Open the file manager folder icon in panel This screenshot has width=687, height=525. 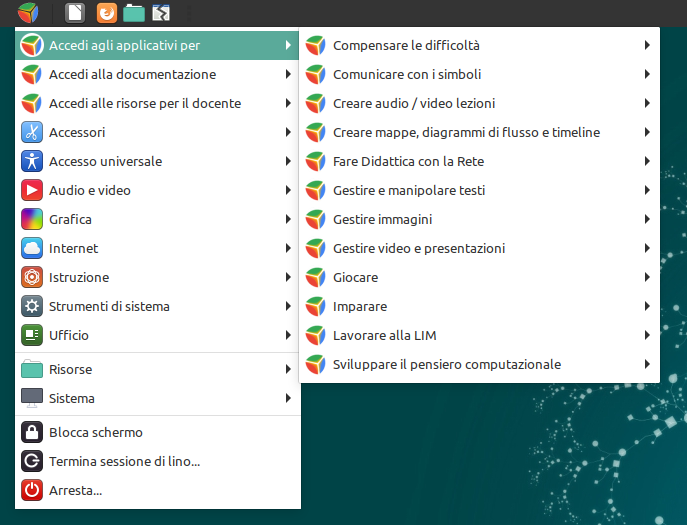(133, 13)
